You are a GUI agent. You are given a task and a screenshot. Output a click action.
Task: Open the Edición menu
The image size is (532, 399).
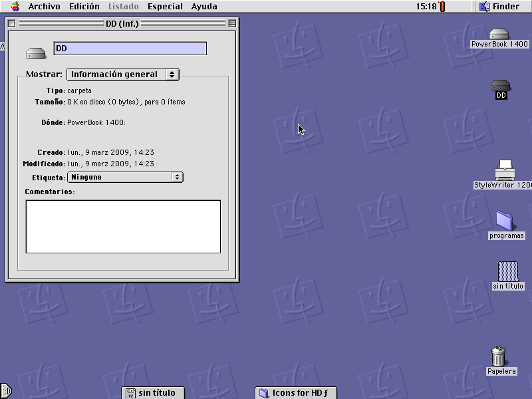point(84,7)
